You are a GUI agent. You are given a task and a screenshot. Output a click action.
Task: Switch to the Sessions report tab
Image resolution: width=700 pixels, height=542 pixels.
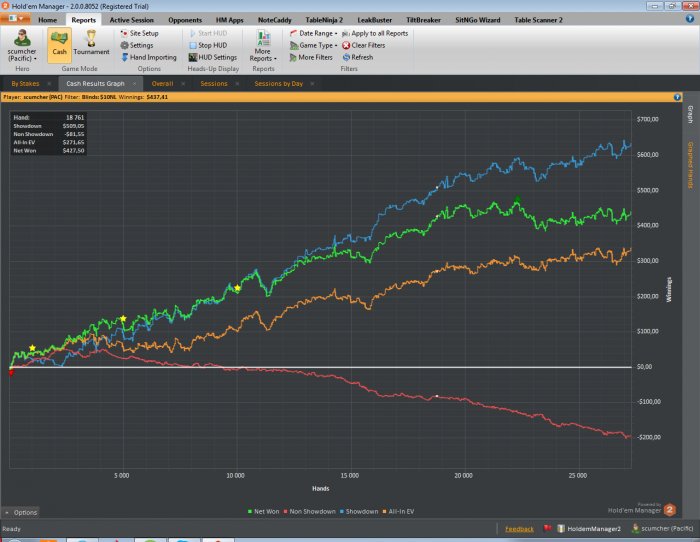click(214, 83)
